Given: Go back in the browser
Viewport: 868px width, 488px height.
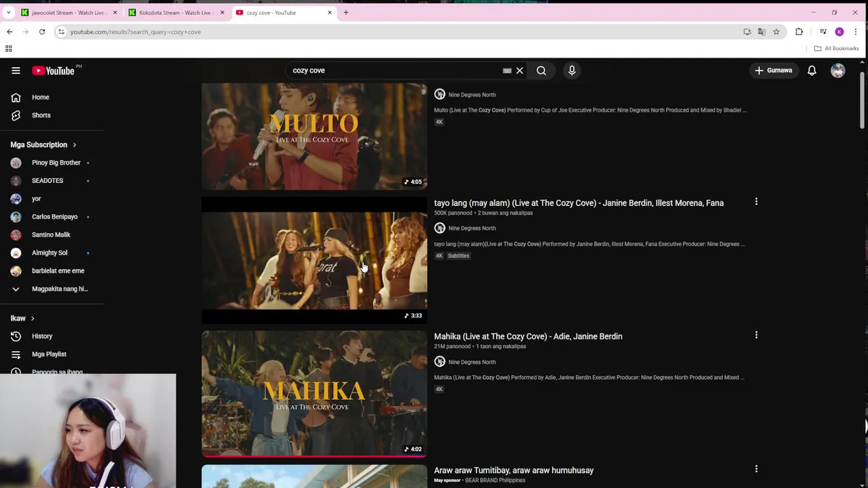Looking at the screenshot, I should pyautogui.click(x=9, y=32).
